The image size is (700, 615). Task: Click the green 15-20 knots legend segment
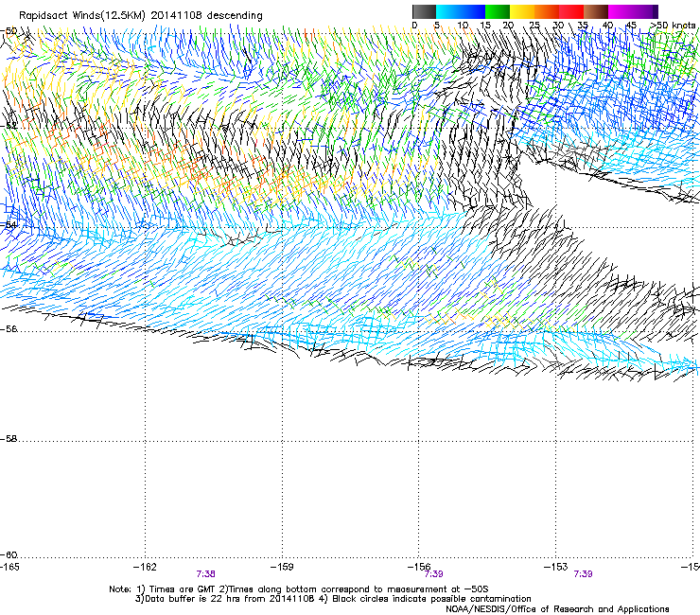point(498,11)
